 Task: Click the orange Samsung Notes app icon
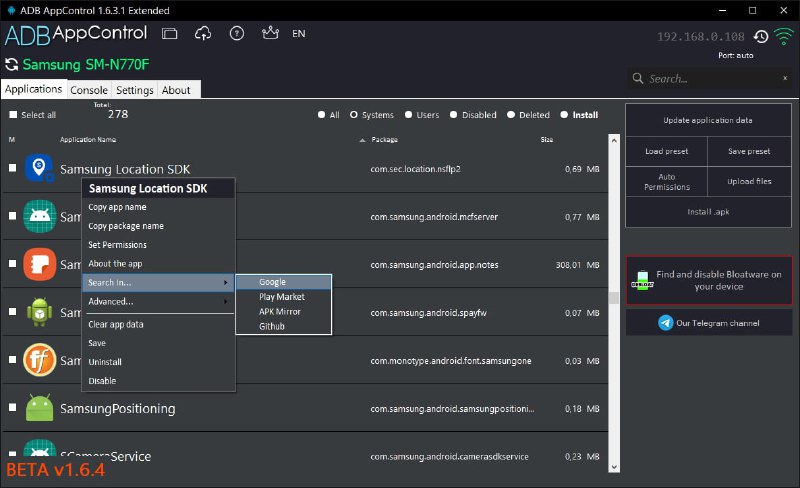click(39, 264)
